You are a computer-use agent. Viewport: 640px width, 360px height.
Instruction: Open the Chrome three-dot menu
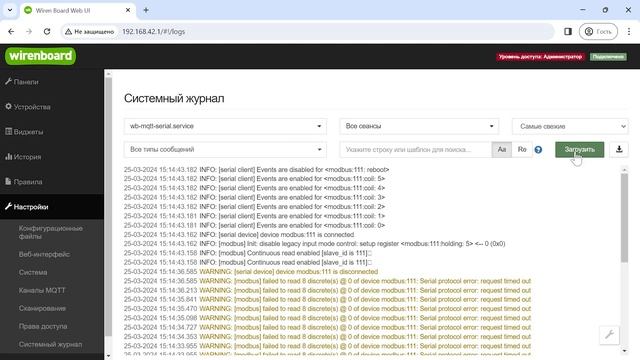(629, 31)
